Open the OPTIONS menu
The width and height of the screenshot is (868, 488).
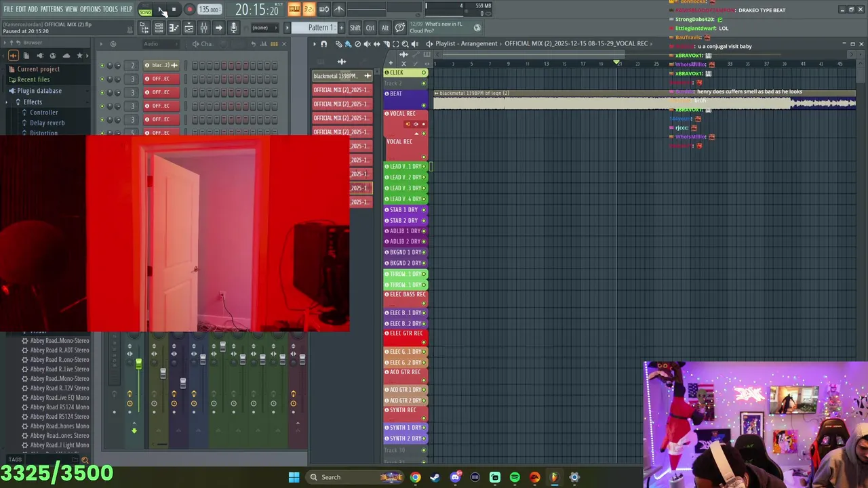pyautogui.click(x=90, y=9)
